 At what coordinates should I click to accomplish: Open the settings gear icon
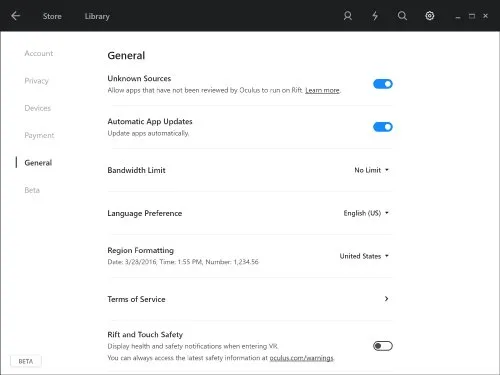point(430,16)
